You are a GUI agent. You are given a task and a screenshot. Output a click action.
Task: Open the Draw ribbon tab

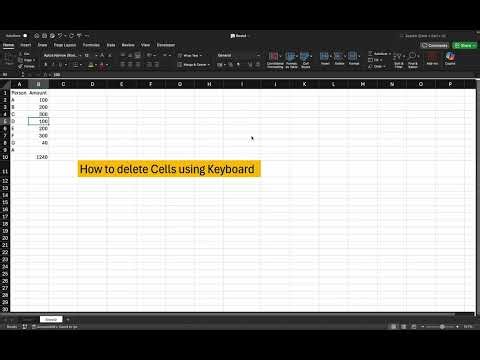point(42,45)
